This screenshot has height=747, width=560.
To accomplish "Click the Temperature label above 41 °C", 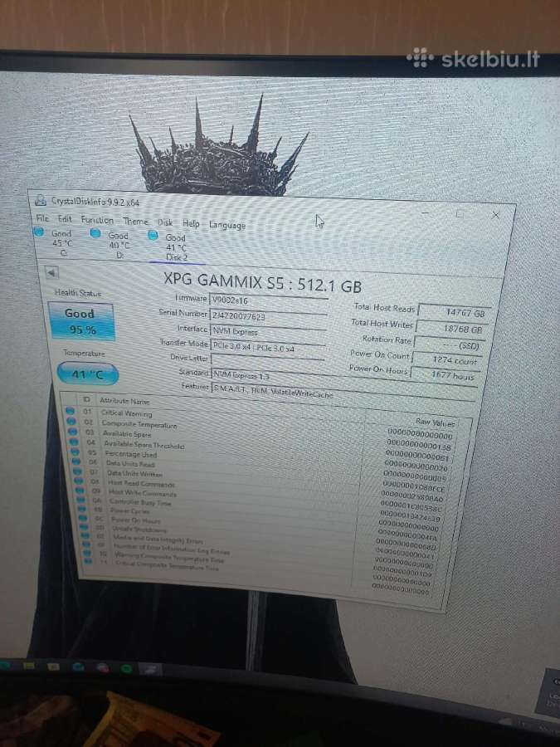I will point(84,353).
